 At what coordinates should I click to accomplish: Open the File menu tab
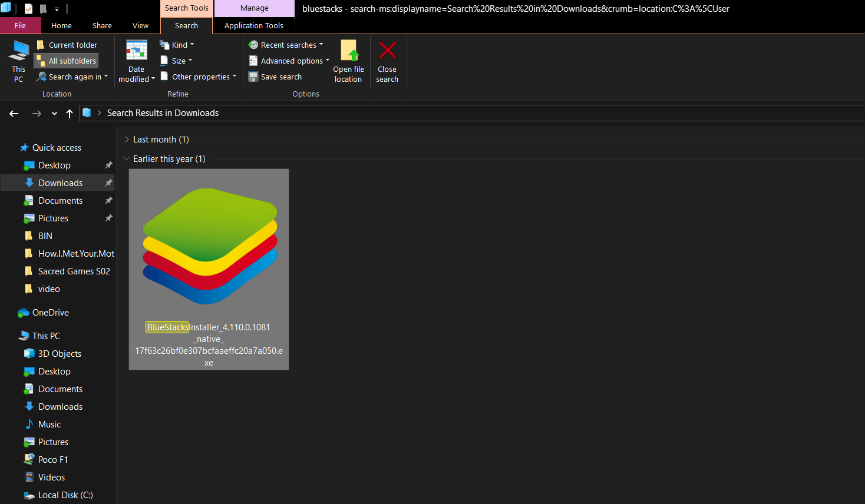pyautogui.click(x=20, y=25)
